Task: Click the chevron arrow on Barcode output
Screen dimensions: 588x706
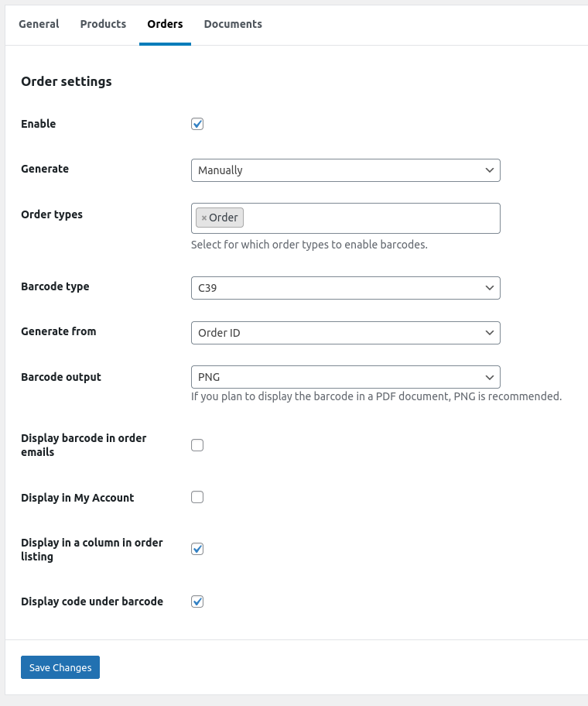Action: point(489,377)
